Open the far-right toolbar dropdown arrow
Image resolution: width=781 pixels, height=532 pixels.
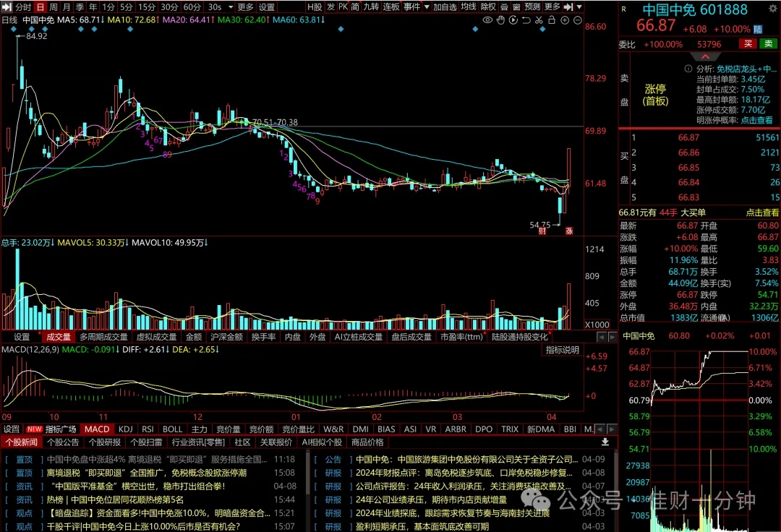click(579, 7)
